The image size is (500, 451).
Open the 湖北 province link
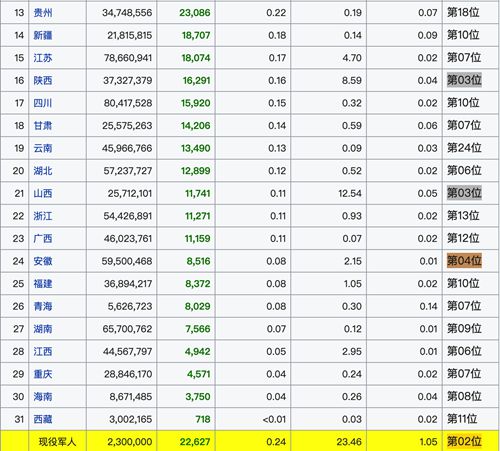click(x=43, y=171)
